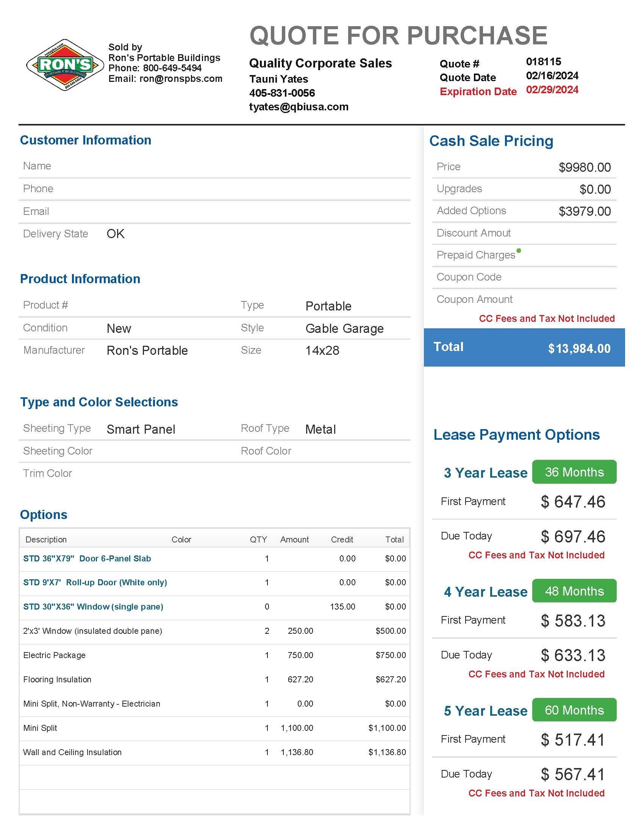
Task: Click the Wall and Ceiling Insulation total $1,136.80
Action: tap(387, 752)
